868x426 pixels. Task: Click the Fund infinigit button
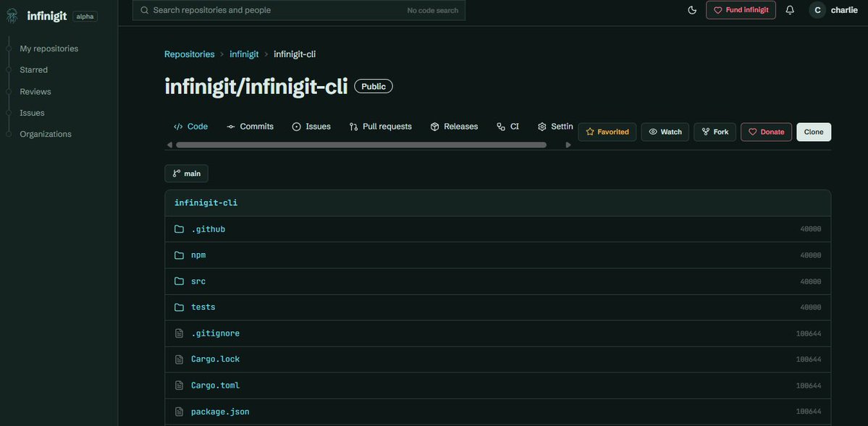741,10
